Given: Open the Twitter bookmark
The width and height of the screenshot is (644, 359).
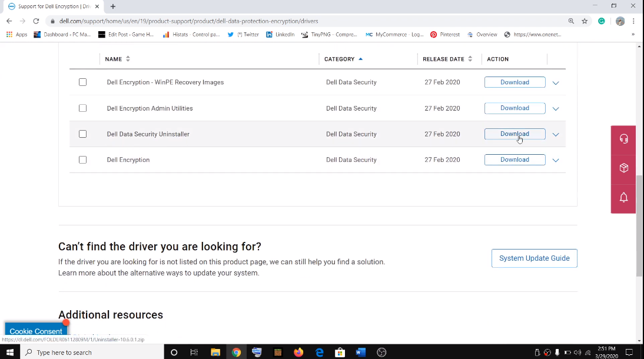Looking at the screenshot, I should click(243, 35).
